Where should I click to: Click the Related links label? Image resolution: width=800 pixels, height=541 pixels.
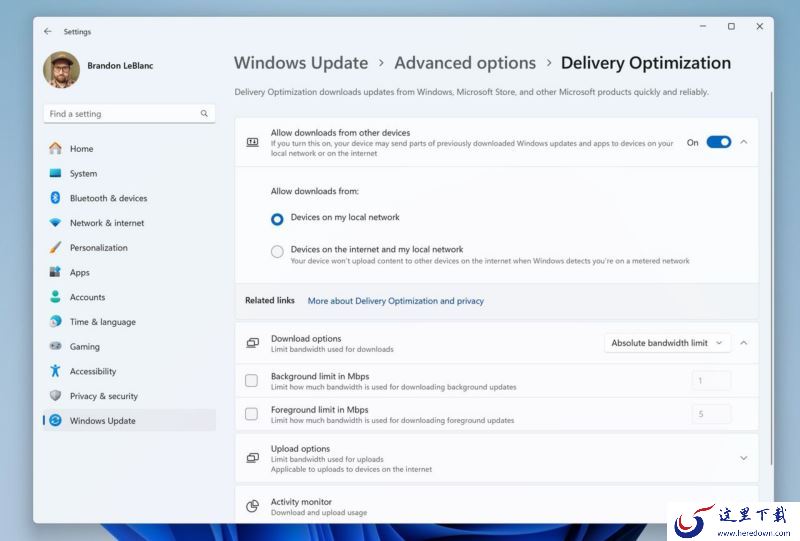coord(269,300)
